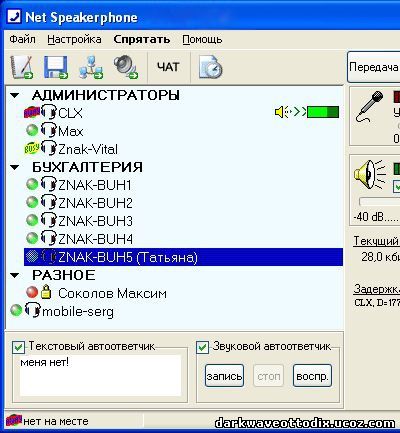Select mobile-serg in the list
This screenshot has width=400, height=433.
coord(78,311)
